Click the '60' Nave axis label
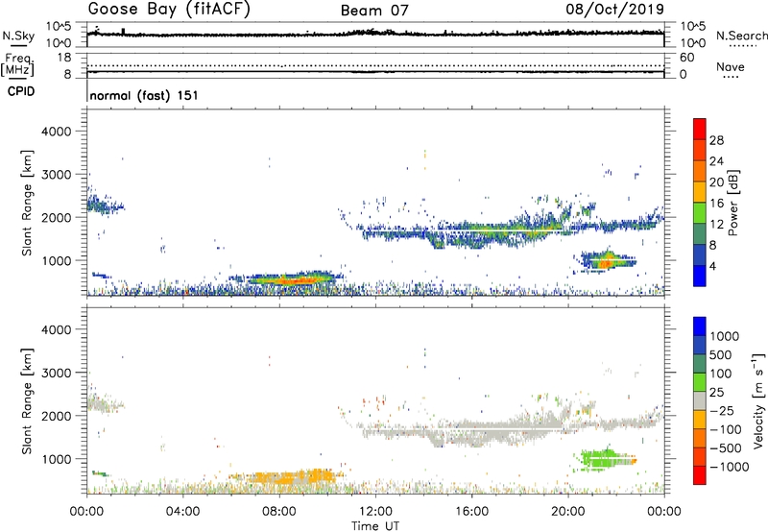 [x=686, y=58]
